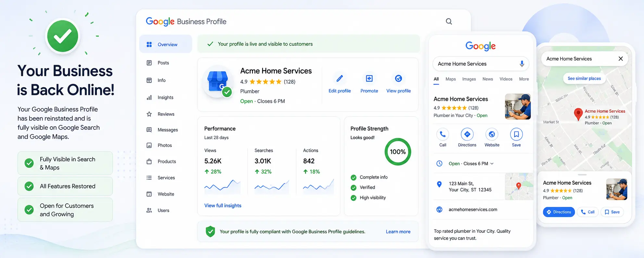Click the globe icon beside website URL
644x258 pixels.
coord(439,210)
